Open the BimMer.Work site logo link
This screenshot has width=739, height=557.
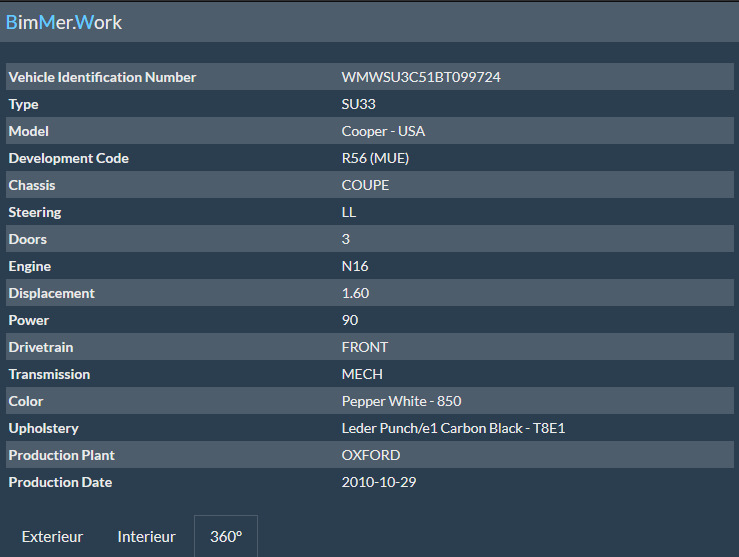pyautogui.click(x=64, y=23)
